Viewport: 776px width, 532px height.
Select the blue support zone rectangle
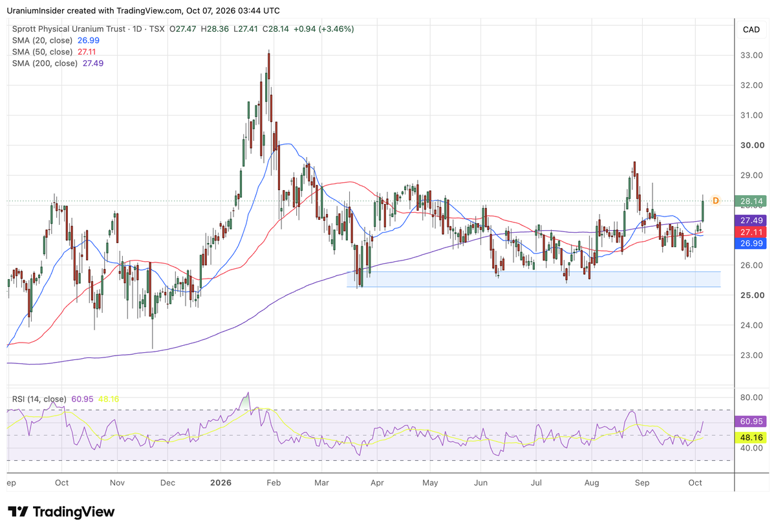533,279
